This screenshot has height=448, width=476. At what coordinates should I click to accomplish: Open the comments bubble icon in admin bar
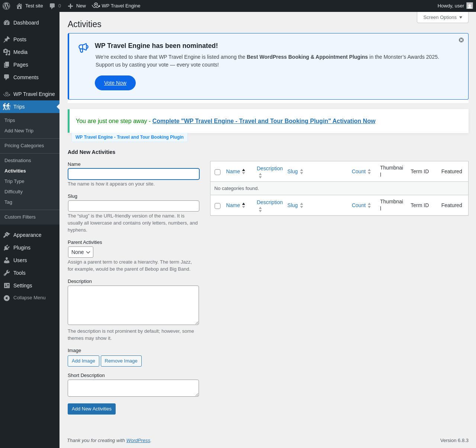coord(52,6)
